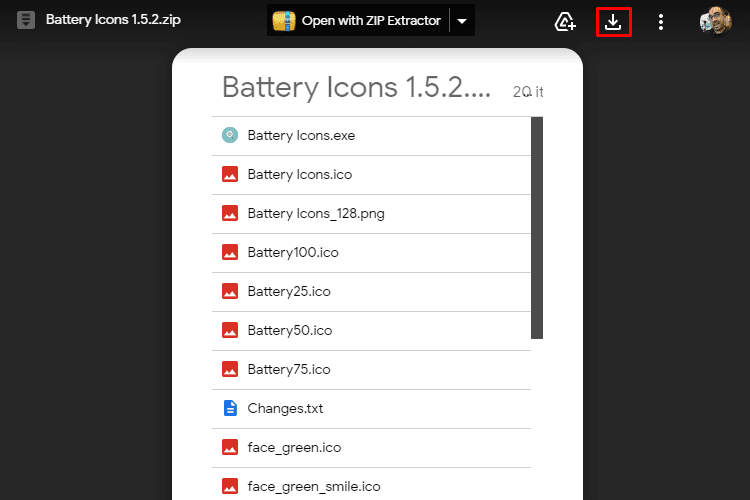This screenshot has height=500, width=750.
Task: Click Open with ZIP Extractor button
Action: pyautogui.click(x=358, y=21)
